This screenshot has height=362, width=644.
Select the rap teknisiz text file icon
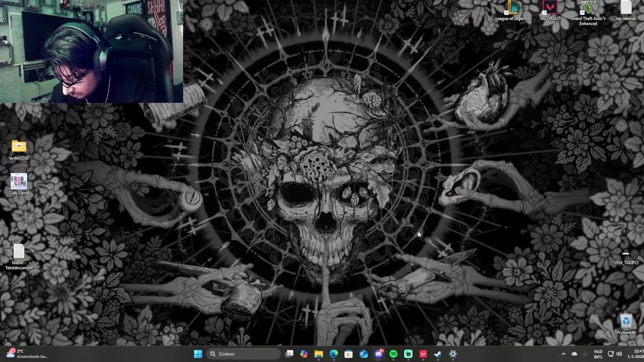coord(626,11)
